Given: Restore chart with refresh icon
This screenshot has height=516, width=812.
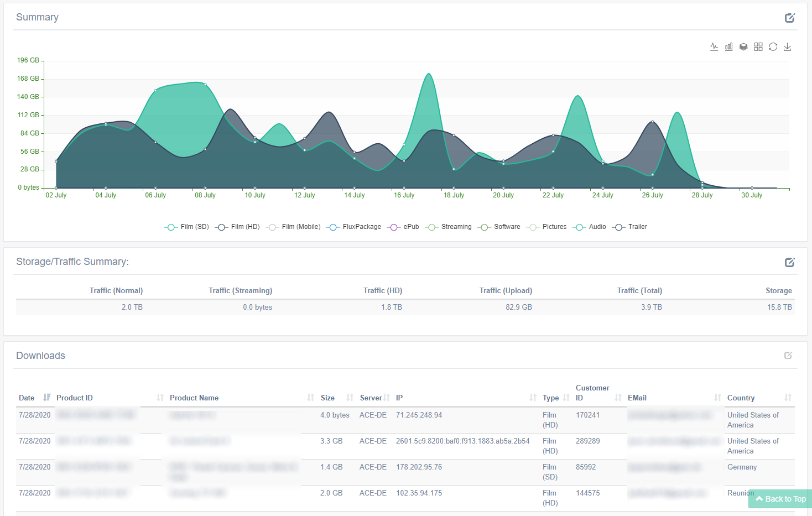Looking at the screenshot, I should pos(773,47).
